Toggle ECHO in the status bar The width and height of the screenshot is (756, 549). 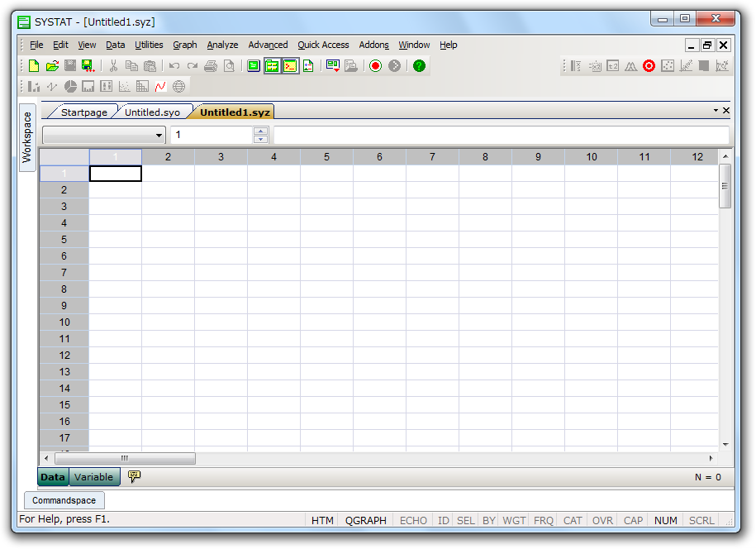click(x=413, y=521)
